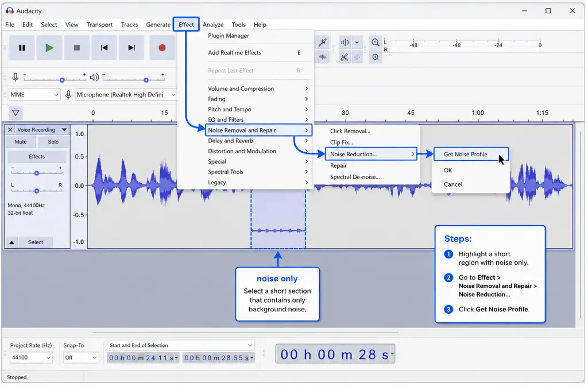588x386 pixels.
Task: Collapse the track with the up-arrow button
Action: [11, 242]
